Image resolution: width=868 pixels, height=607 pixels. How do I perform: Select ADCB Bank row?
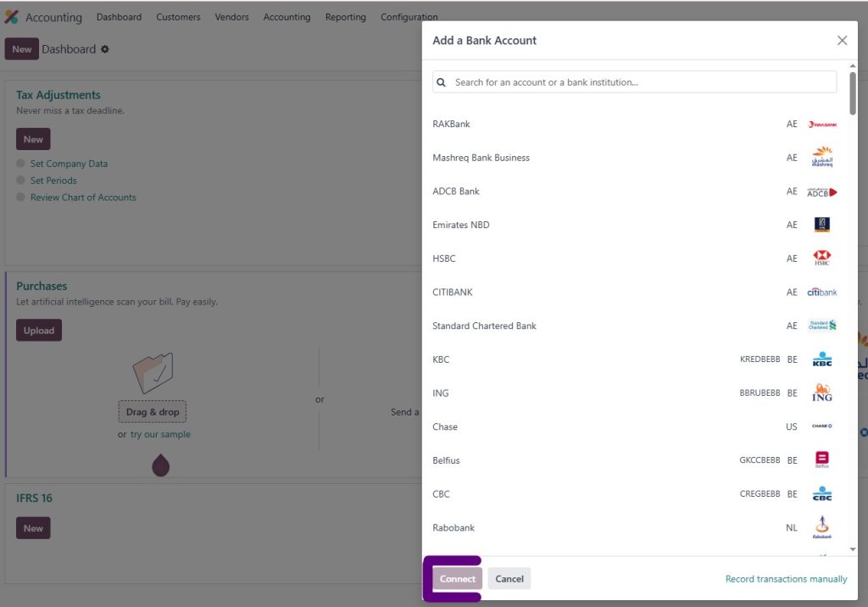tap(634, 191)
